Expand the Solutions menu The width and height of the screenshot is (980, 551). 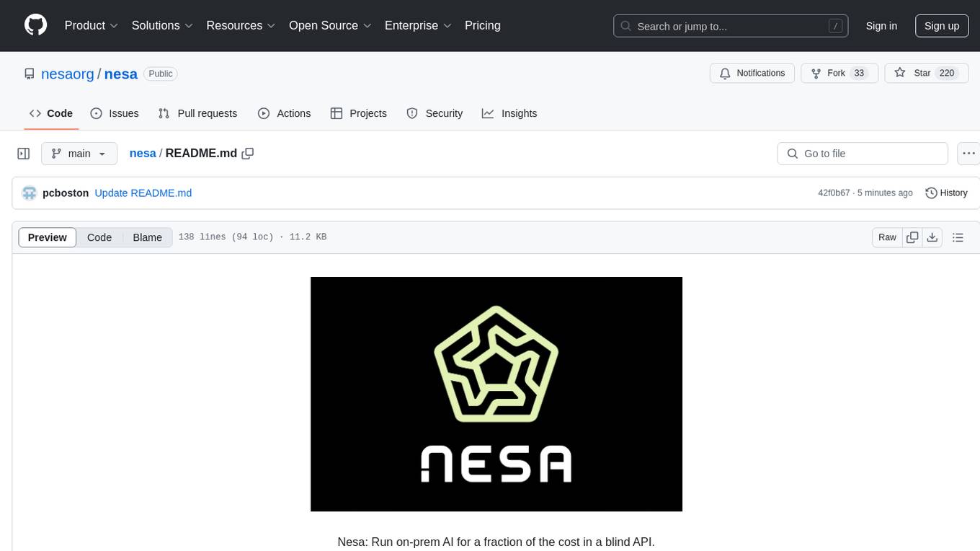pos(162,25)
